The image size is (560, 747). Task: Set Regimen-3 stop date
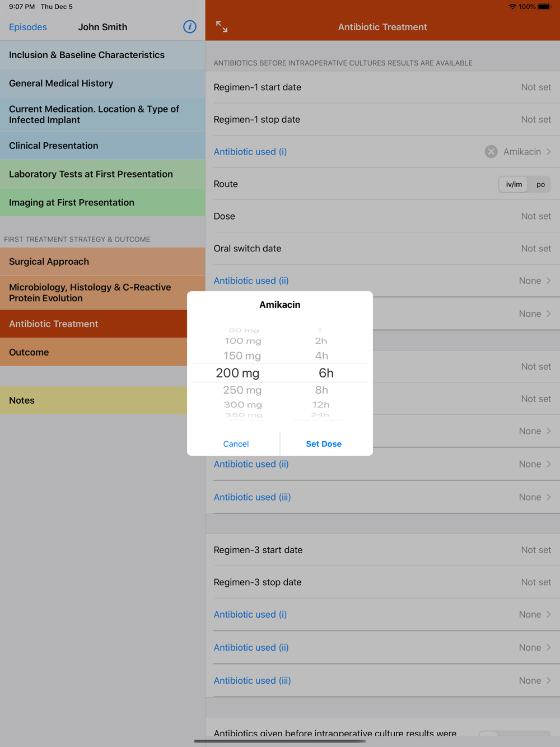[382, 582]
